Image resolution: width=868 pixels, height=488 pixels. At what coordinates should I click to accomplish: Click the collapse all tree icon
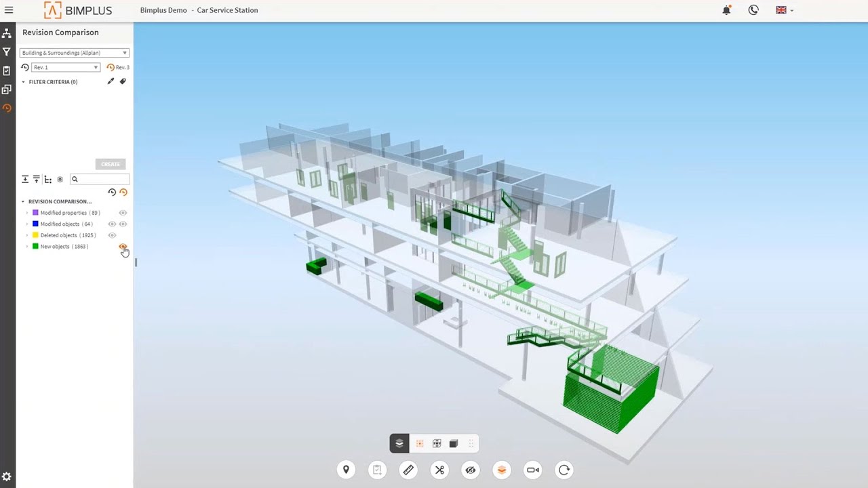coord(37,180)
